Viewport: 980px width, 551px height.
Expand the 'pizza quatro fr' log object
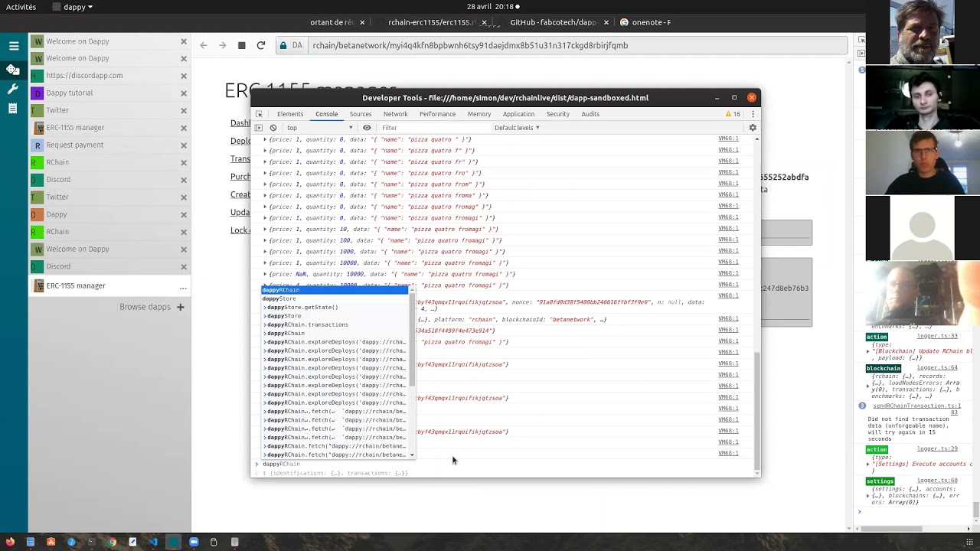[x=265, y=161]
